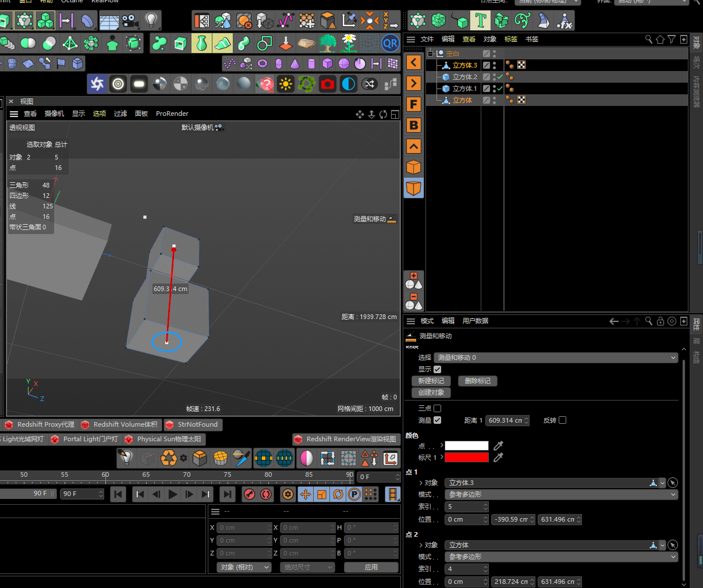Click Redshift RenderView渲染视图 button
703x588 pixels.
point(346,439)
